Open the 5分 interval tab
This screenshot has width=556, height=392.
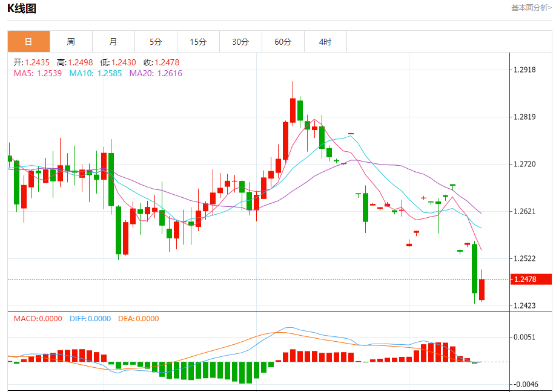pyautogui.click(x=156, y=42)
